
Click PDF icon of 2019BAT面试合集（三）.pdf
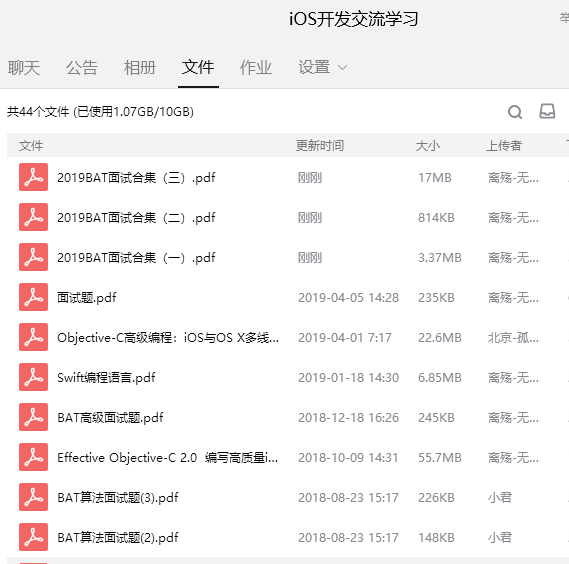(x=33, y=177)
